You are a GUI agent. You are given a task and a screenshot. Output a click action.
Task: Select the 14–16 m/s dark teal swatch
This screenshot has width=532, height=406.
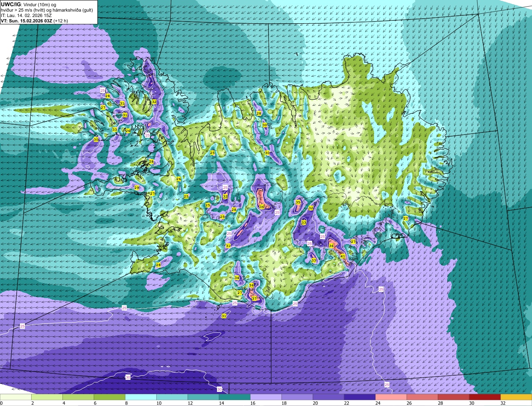[234, 397]
